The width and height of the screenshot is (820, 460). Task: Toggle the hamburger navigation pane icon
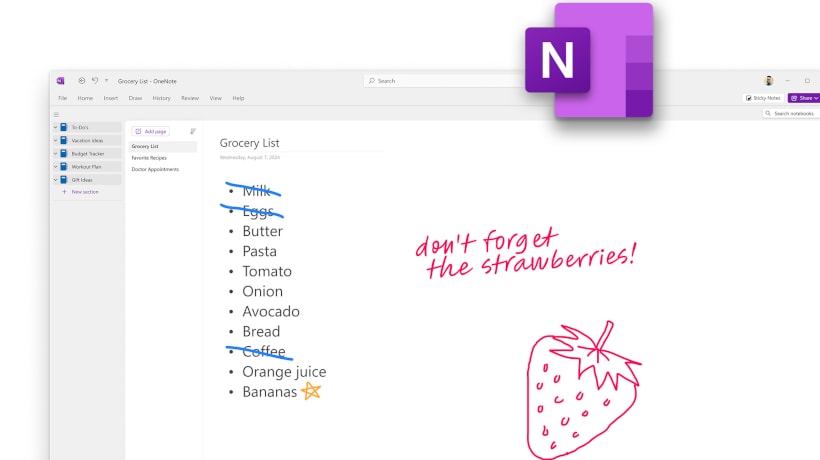(x=56, y=114)
